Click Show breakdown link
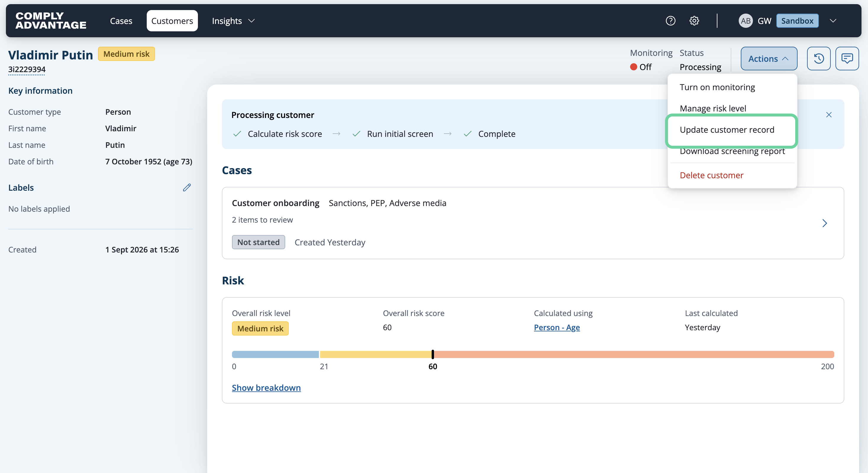868x473 pixels. tap(266, 388)
